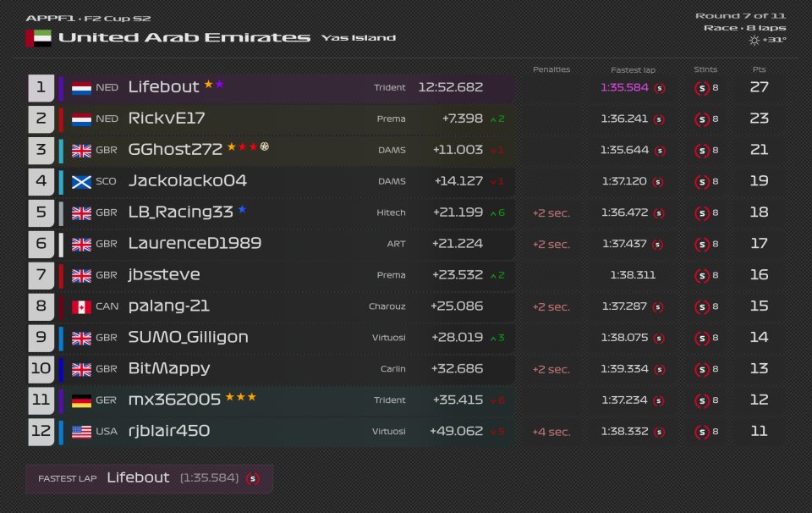This screenshot has width=812, height=513.
Task: Click the position 1 number box
Action: tap(41, 88)
